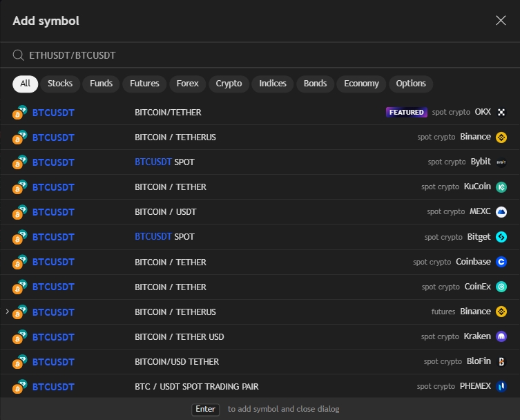Click the Bitget exchange logo icon

click(x=501, y=237)
